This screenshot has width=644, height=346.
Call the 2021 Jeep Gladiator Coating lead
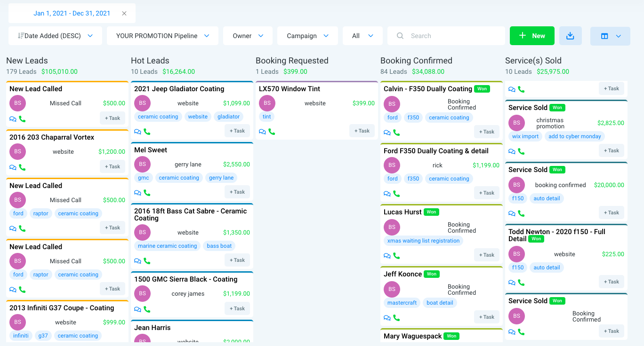[147, 132]
